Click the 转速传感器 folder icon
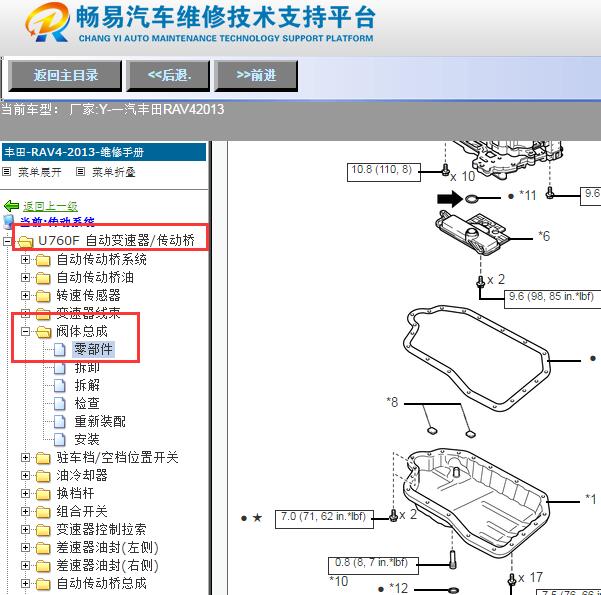 (43, 296)
